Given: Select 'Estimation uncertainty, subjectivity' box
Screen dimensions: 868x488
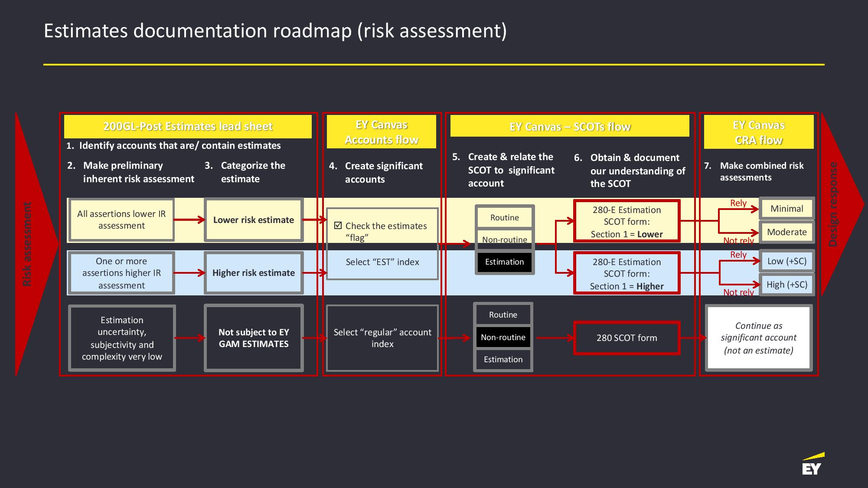Looking at the screenshot, I should tap(122, 338).
